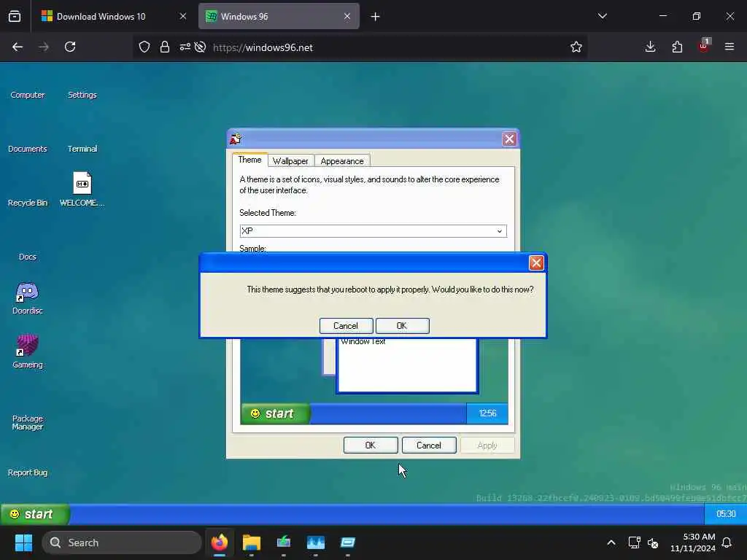
Task: Launch the Terminal desktop shortcut
Action: [x=82, y=149]
